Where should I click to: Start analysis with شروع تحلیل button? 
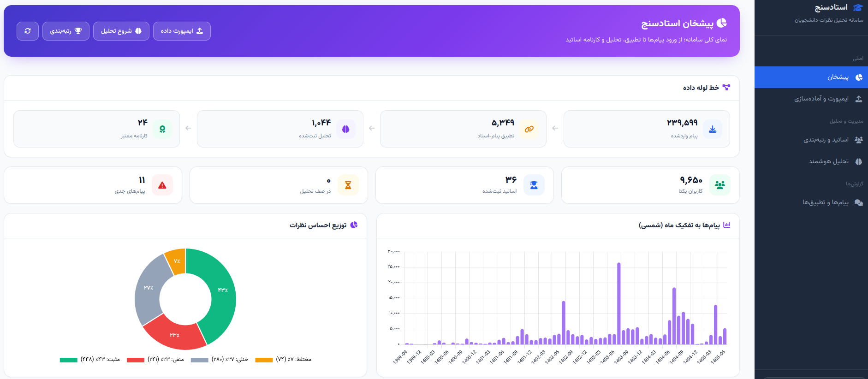click(121, 31)
